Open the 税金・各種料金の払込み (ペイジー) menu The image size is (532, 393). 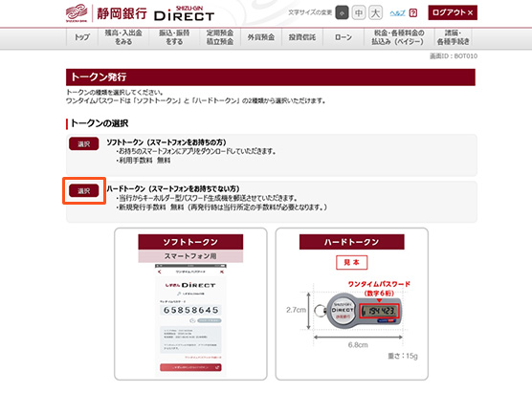tap(399, 37)
